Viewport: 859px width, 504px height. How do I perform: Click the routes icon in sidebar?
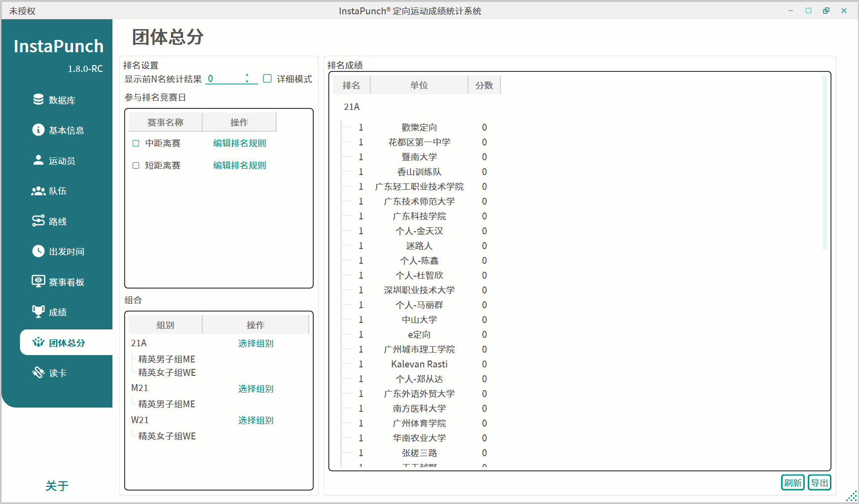(x=38, y=221)
